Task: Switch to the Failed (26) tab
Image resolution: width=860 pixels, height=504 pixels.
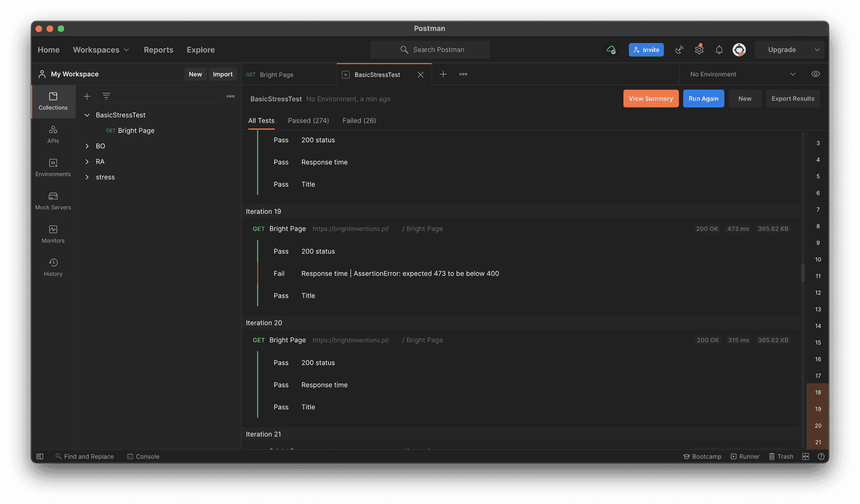Action: [359, 120]
